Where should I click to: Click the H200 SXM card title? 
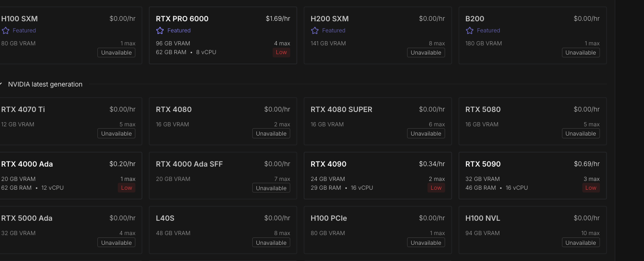[330, 19]
